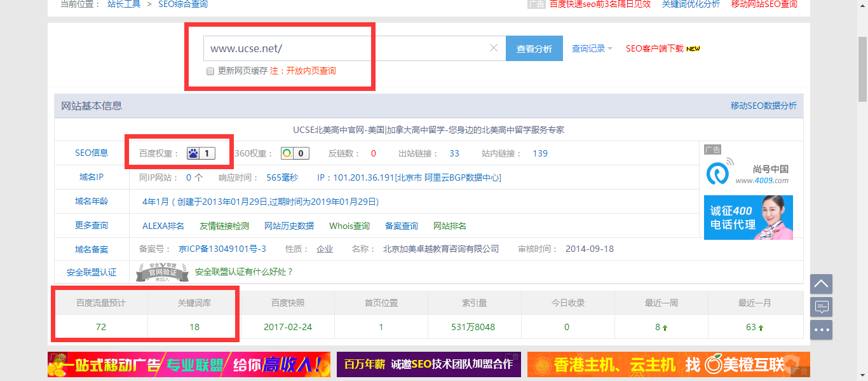Click the www.ucse.net URL input field

346,48
